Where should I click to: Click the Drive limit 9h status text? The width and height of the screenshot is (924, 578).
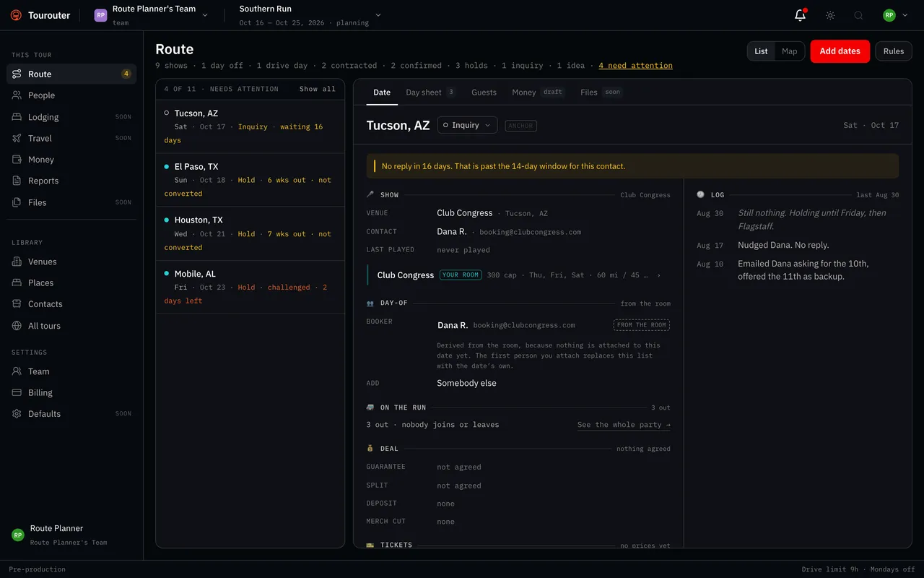pyautogui.click(x=830, y=569)
